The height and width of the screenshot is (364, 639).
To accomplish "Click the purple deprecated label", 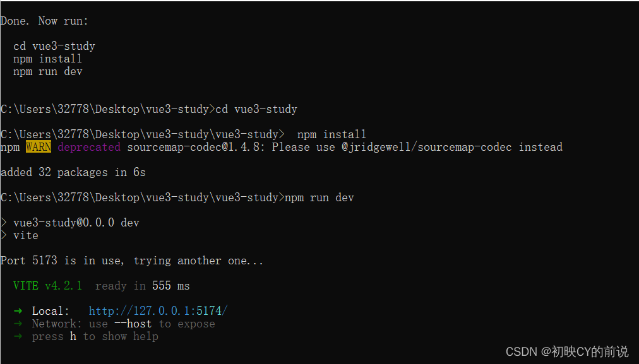I will tap(89, 147).
